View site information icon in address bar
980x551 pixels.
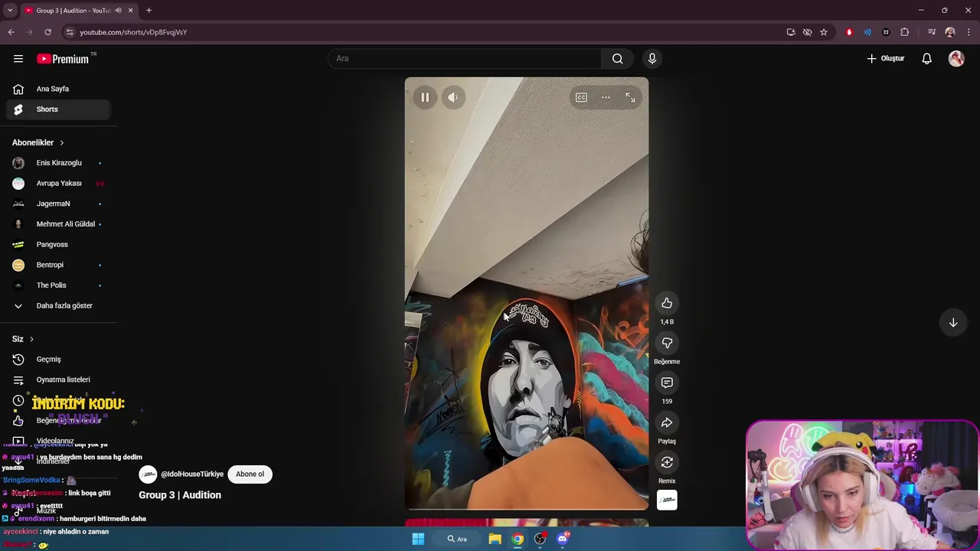point(70,32)
